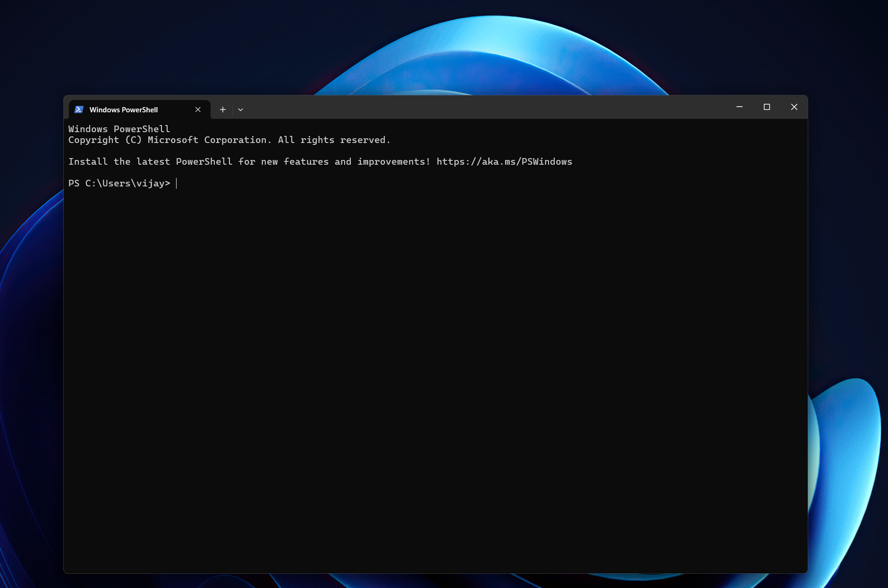Click the chevron beside the plus button
The height and width of the screenshot is (588, 888).
tap(241, 109)
